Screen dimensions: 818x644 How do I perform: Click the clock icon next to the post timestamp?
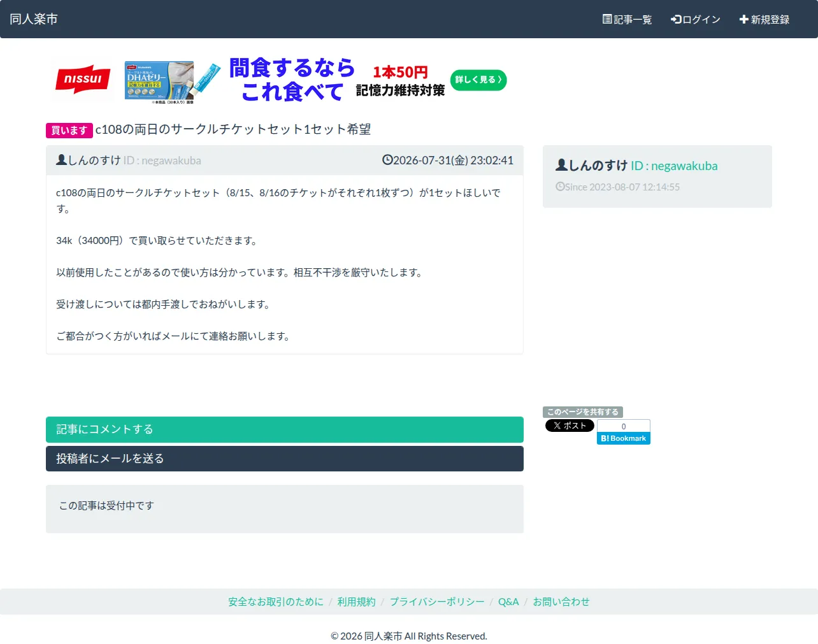tap(387, 160)
